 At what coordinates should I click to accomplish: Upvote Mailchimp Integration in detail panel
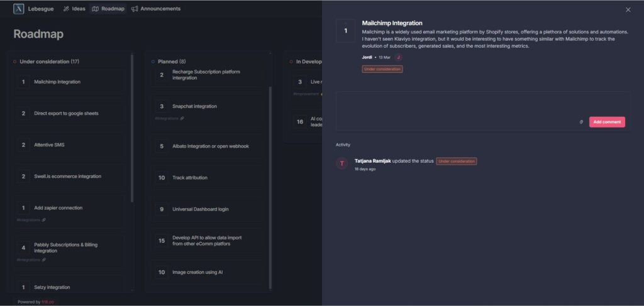[345, 31]
